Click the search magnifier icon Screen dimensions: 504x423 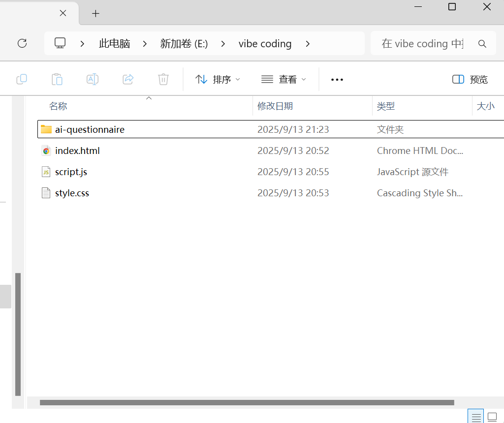482,44
